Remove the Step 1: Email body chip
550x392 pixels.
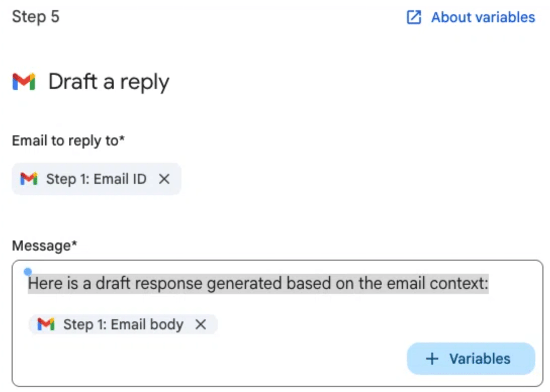pos(201,324)
